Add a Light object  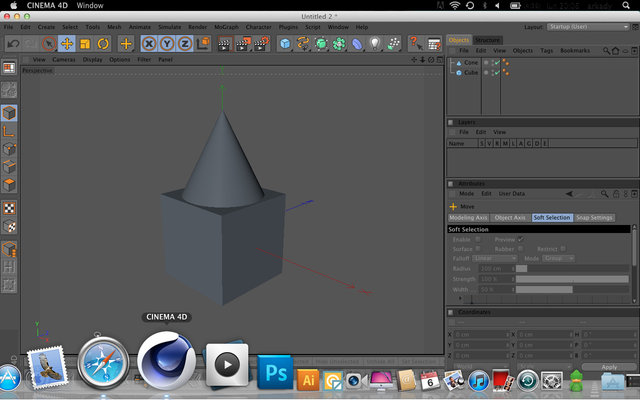[375, 44]
